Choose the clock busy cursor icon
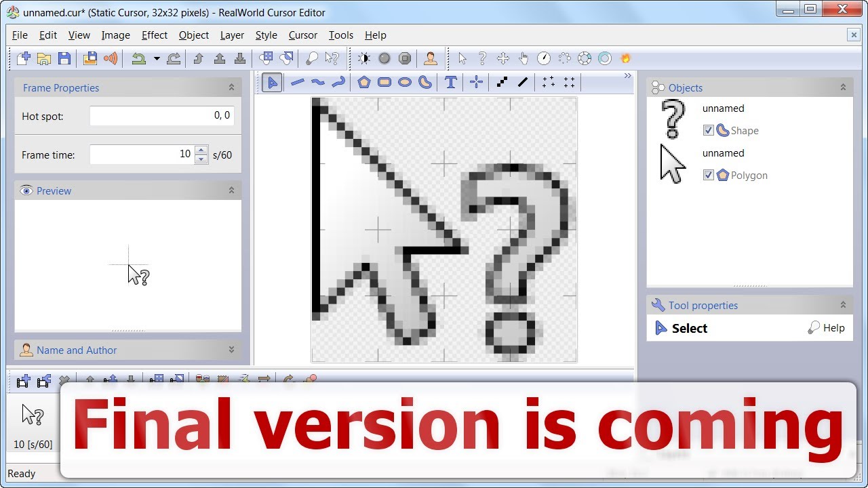Image resolution: width=868 pixels, height=488 pixels. (544, 58)
